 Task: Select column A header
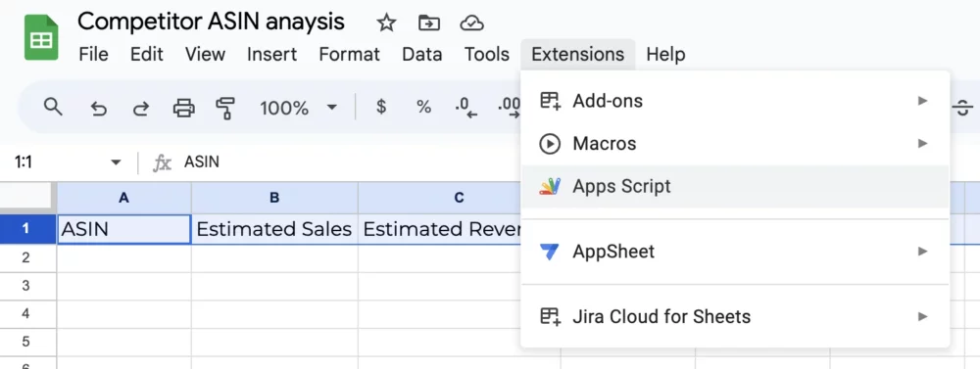pyautogui.click(x=123, y=198)
